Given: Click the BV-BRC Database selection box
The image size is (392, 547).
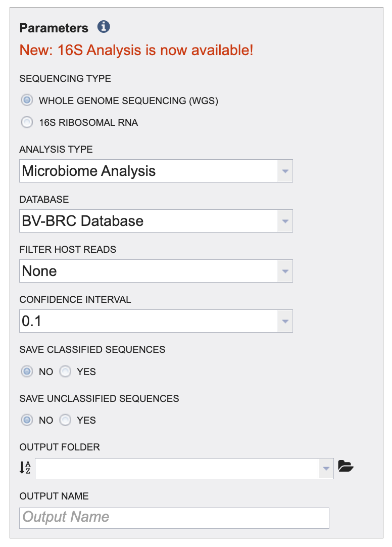Looking at the screenshot, I should [148, 221].
